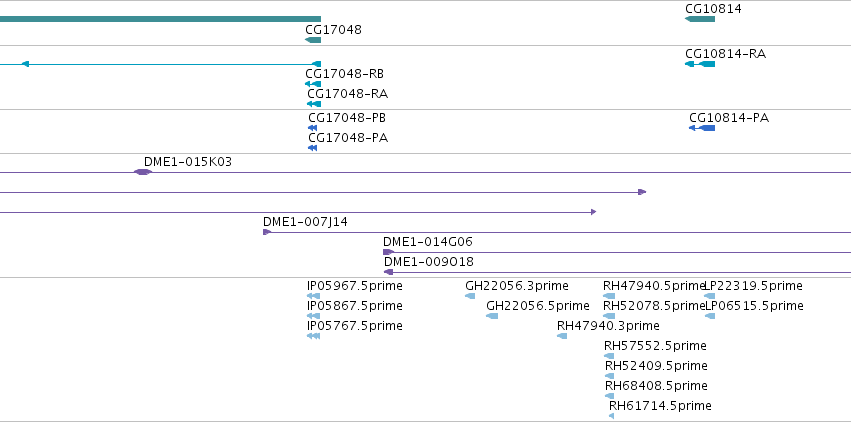Select the RH61714.5prime EST arrow
Viewport: 851px width, 422px height.
coord(612,416)
